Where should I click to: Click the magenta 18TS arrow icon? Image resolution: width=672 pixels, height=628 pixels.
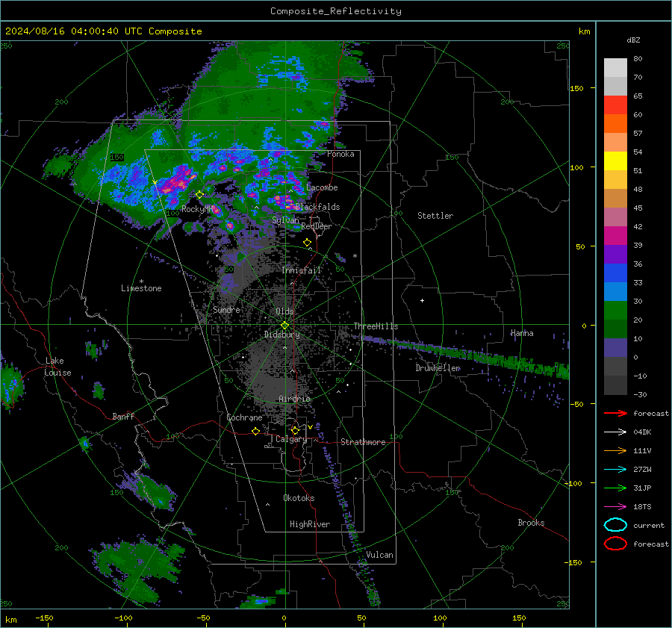pyautogui.click(x=615, y=507)
